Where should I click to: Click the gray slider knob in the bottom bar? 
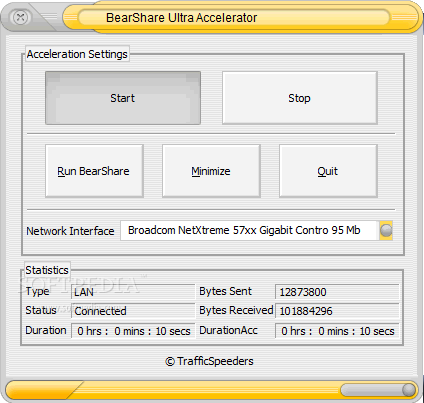408,390
